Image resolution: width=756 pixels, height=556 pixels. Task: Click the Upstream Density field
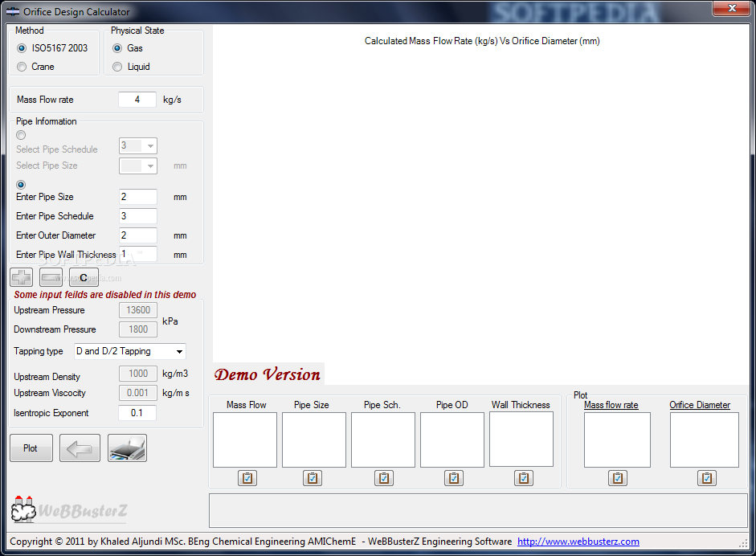pos(138,374)
